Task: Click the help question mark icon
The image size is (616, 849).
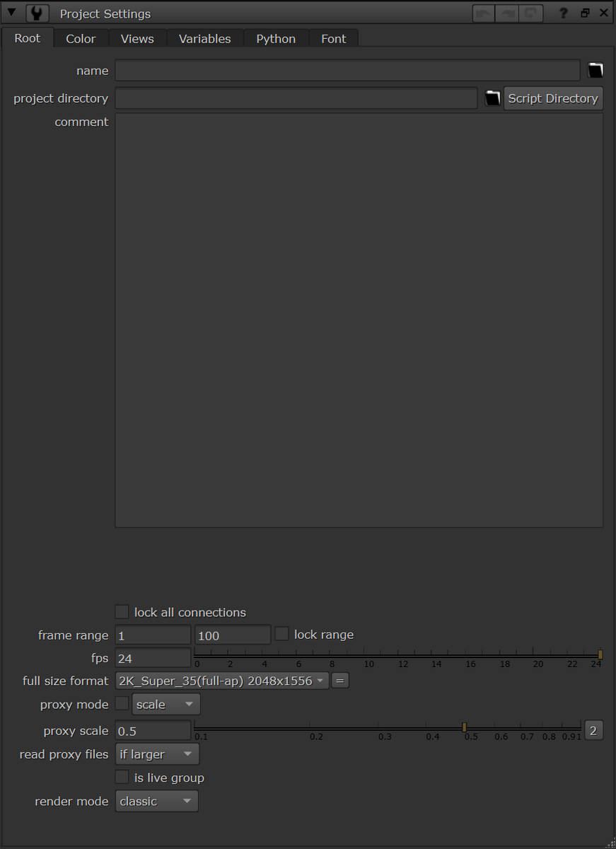Action: click(564, 13)
